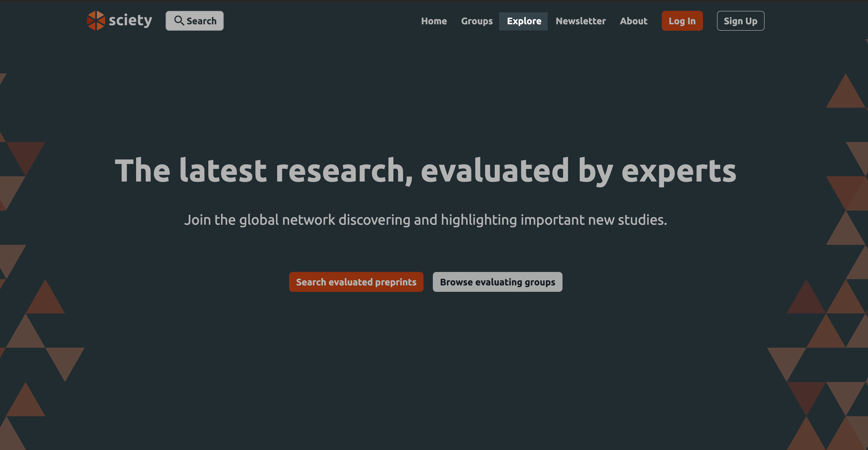868x450 pixels.
Task: Click the sciety wordmark to go home
Action: 131,20
